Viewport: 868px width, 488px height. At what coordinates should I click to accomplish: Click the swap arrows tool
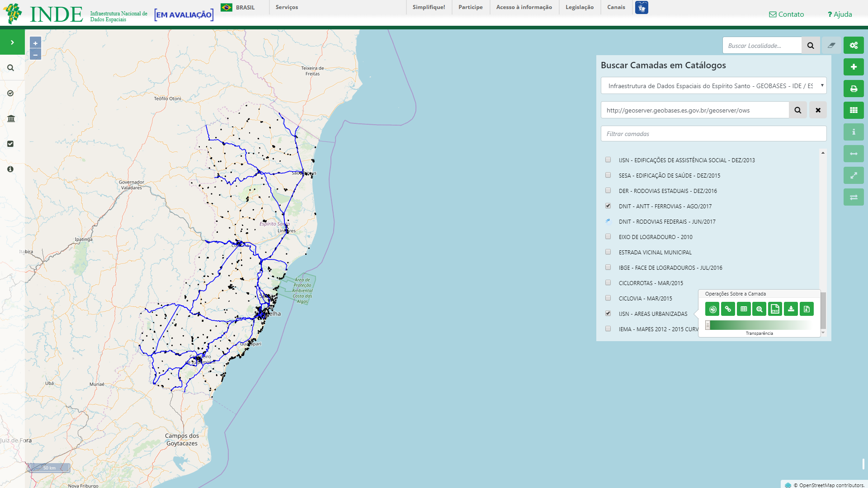point(854,197)
